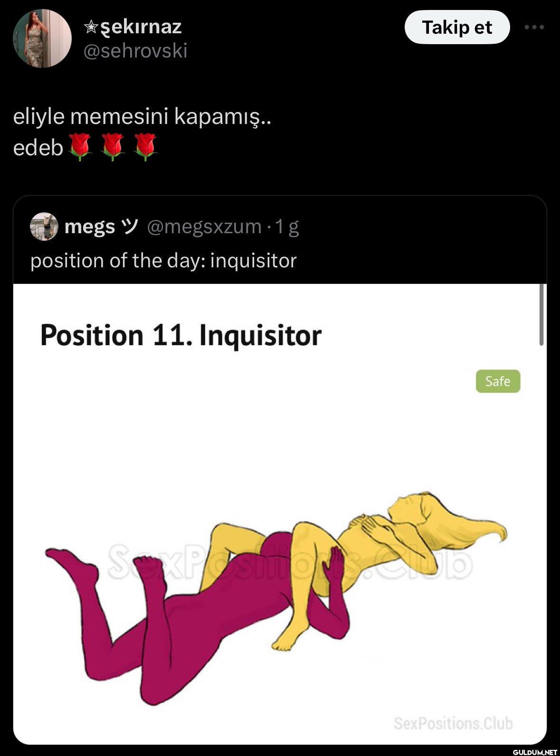Click megs' small quoted-tweet avatar
The image size is (560, 756).
coord(44,227)
